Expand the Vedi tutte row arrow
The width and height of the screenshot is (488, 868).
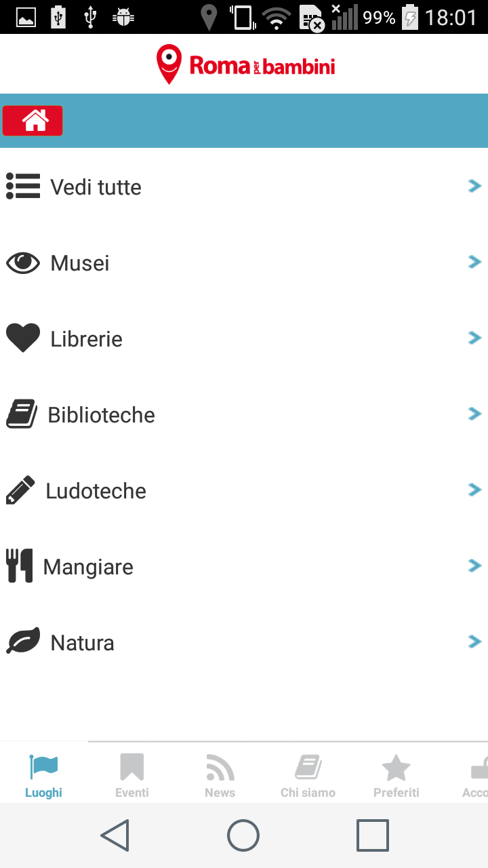tap(474, 186)
